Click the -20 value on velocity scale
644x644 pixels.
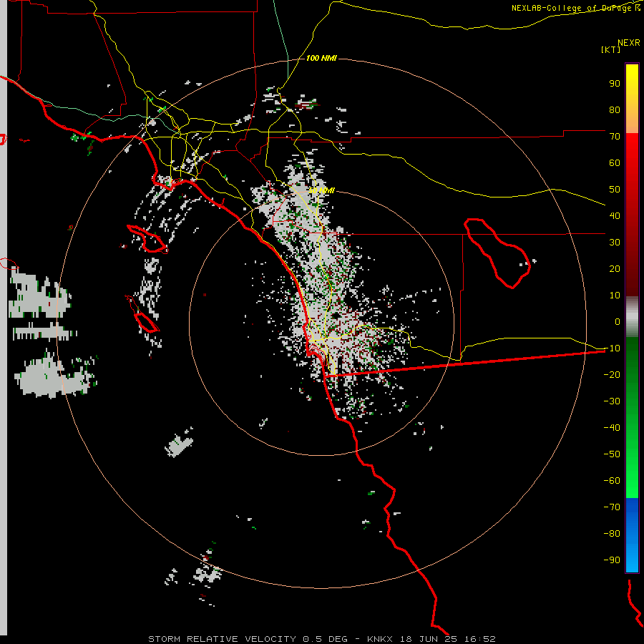(x=612, y=374)
